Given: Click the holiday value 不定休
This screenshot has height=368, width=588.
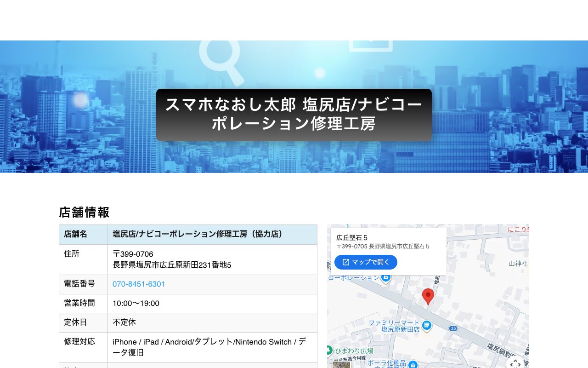Looking at the screenshot, I should click(124, 322).
